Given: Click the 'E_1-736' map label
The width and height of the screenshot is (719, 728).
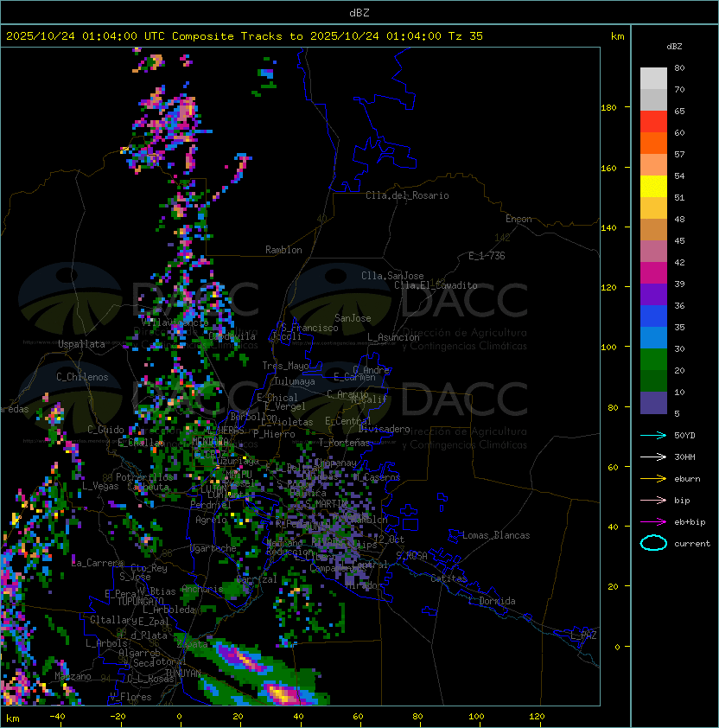Looking at the screenshot, I should [487, 256].
